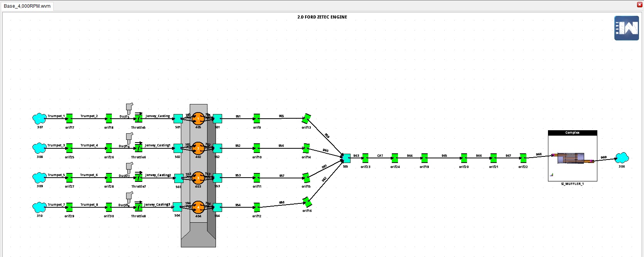Screen dimensions: 644x257
Task: Select the exhaust junction 554
Action: (x=217, y=207)
